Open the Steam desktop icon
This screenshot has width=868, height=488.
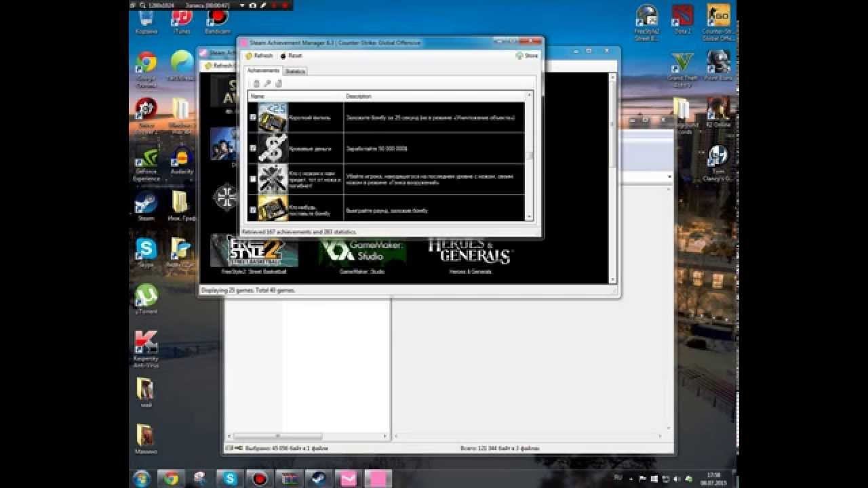tap(146, 206)
